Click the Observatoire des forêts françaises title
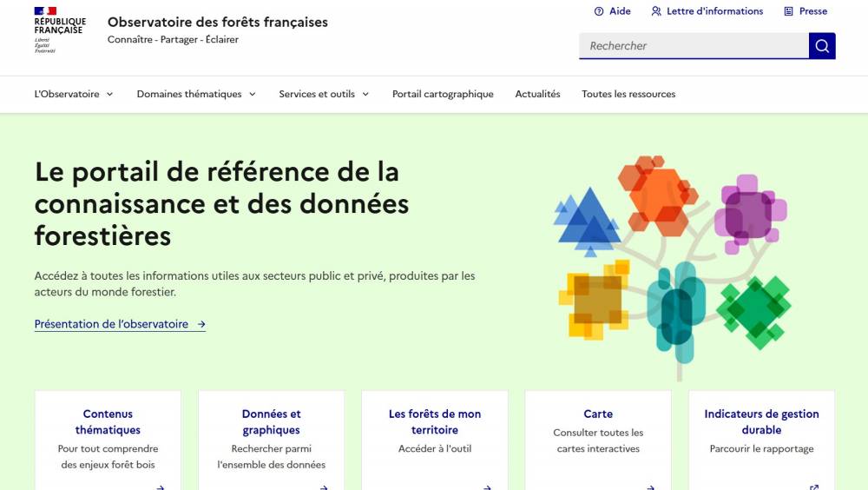Viewport: 868px width, 490px height. (218, 23)
